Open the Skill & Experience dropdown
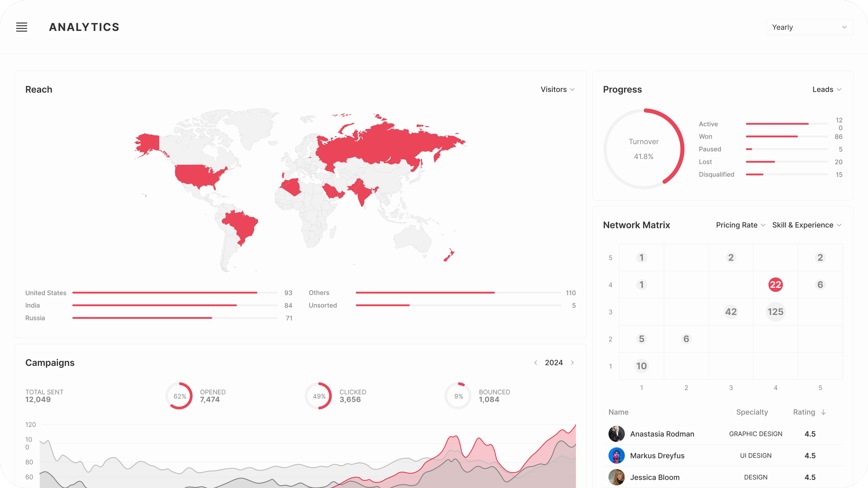 click(806, 225)
